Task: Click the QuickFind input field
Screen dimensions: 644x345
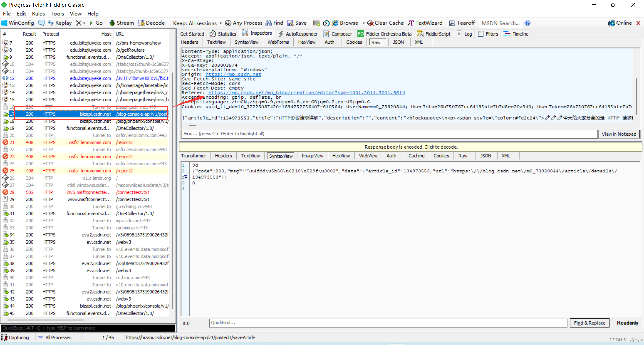Action: click(x=388, y=323)
